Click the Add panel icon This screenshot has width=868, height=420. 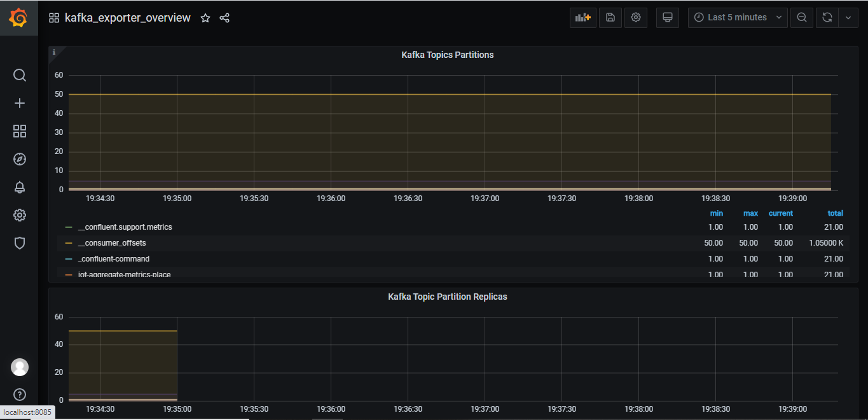[583, 18]
